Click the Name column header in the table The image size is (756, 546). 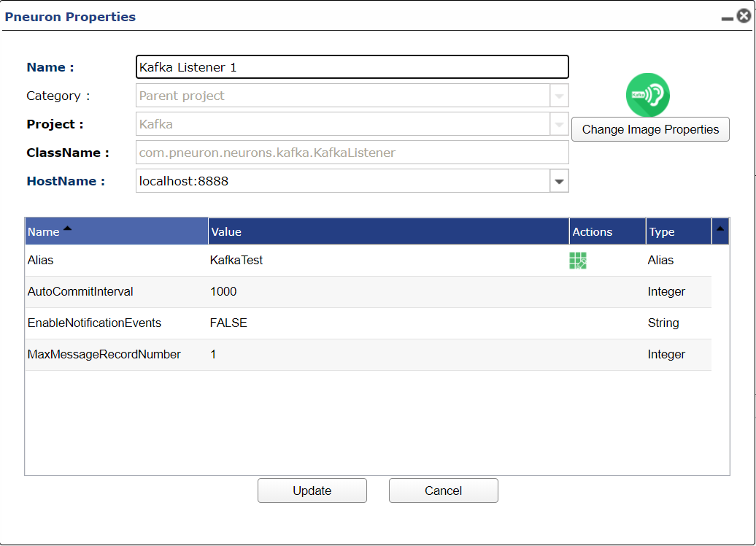pos(116,231)
